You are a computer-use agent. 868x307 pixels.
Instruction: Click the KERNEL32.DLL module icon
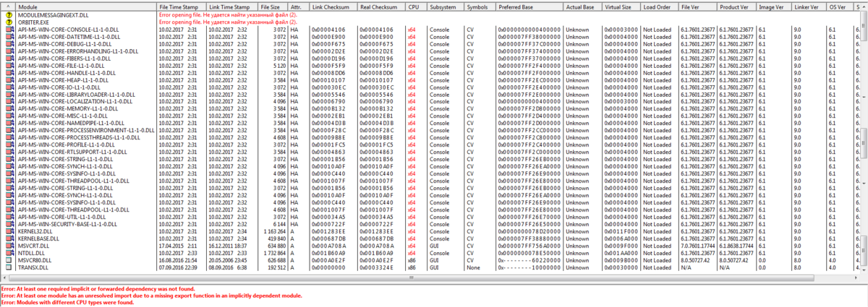[9, 231]
